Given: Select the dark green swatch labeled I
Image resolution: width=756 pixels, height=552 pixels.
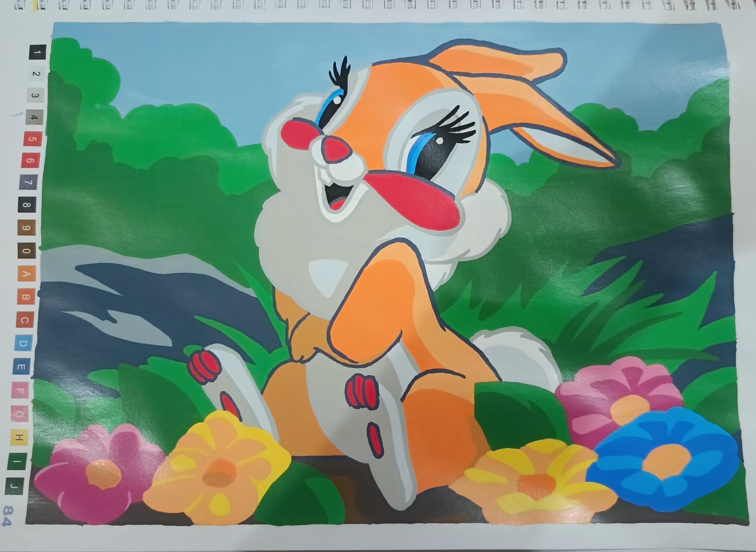Looking at the screenshot, I should coord(16,461).
